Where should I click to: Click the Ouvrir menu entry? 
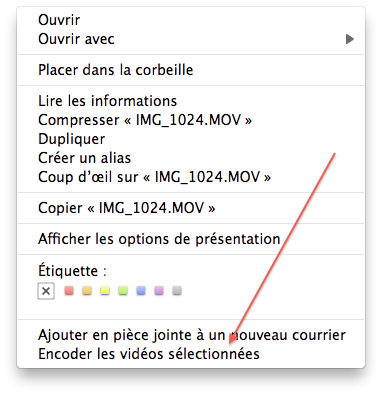[x=191, y=20]
